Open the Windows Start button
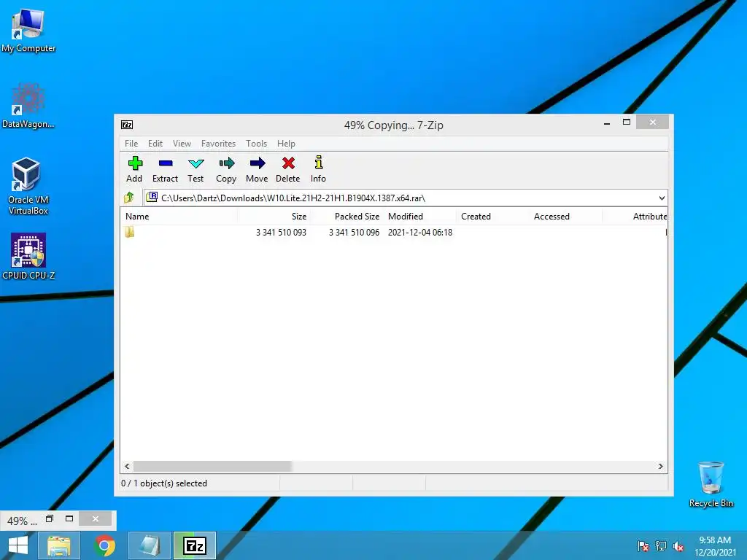The height and width of the screenshot is (560, 747). (x=18, y=545)
